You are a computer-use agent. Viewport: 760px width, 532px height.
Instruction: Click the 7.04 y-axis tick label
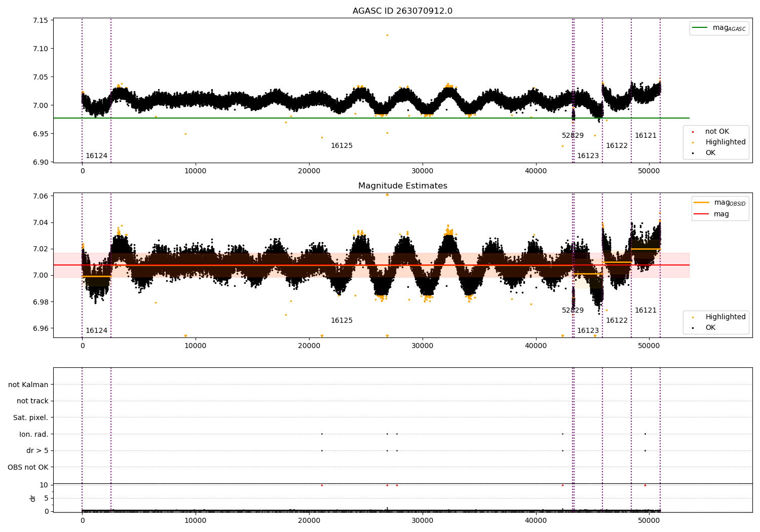[x=40, y=223]
